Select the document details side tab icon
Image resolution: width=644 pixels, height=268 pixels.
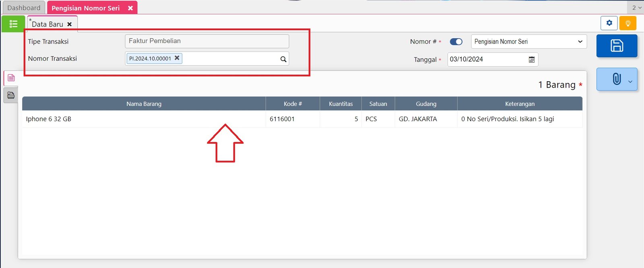[x=11, y=78]
